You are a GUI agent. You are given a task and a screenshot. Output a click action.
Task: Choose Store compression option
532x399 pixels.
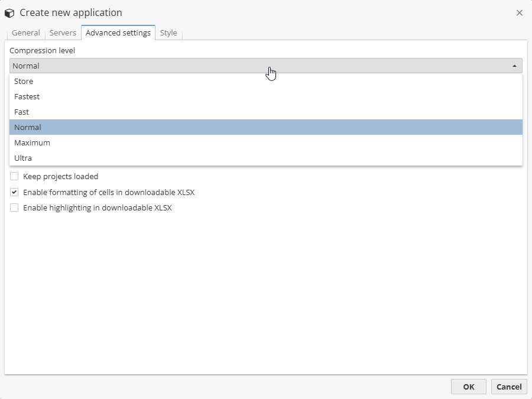[24, 82]
